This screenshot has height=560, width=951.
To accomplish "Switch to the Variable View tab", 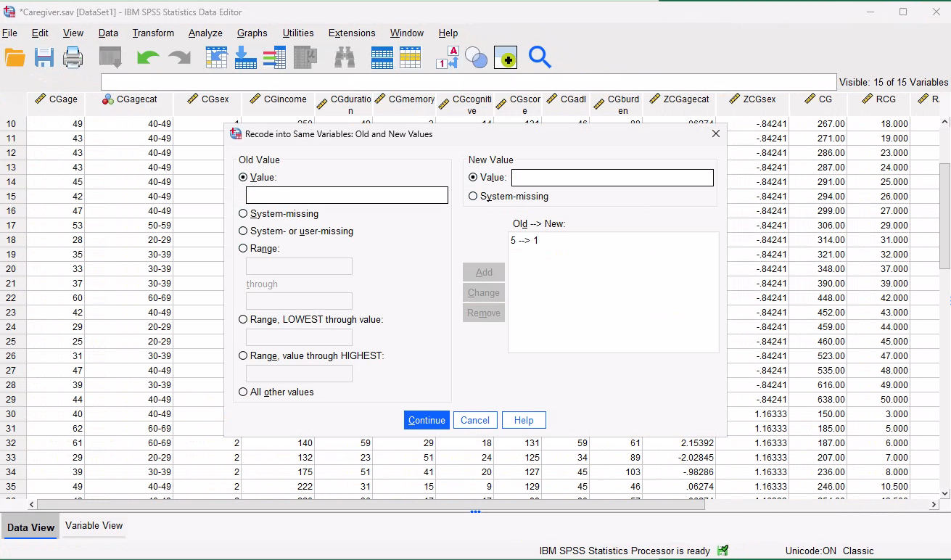I will pos(94,526).
